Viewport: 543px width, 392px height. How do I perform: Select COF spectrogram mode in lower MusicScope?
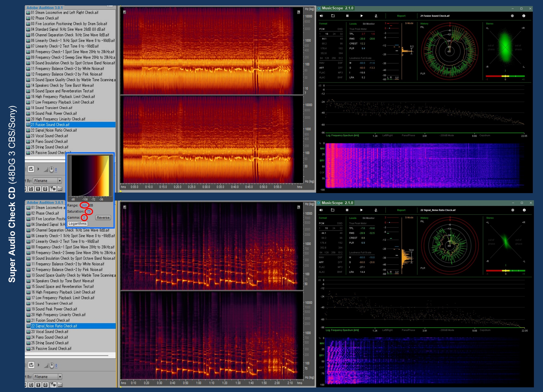(322, 368)
